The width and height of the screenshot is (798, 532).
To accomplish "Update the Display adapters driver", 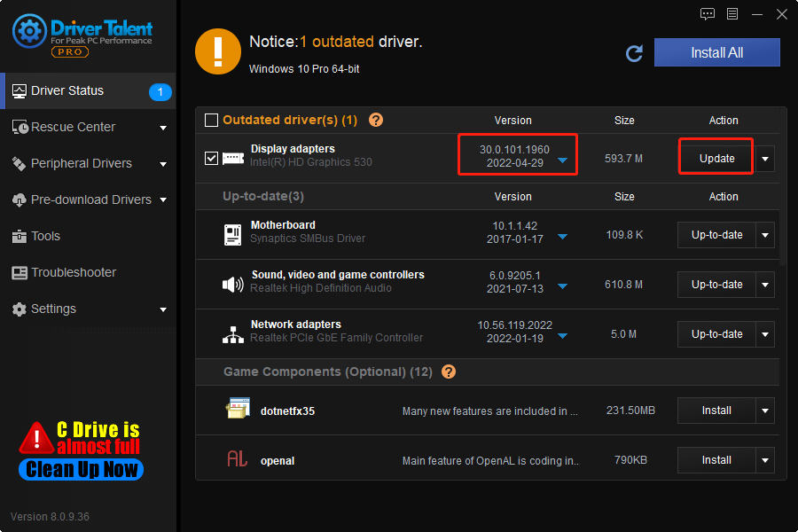I will tap(716, 159).
